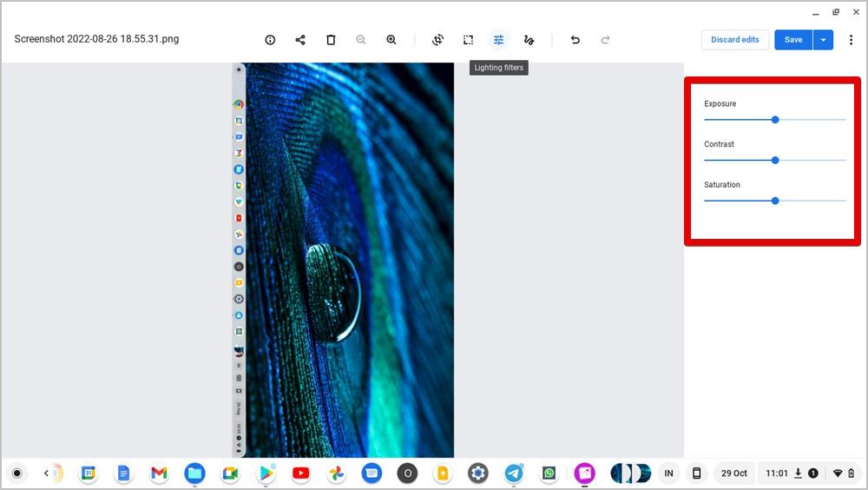The image size is (868, 490).
Task: Open Google Calendar from the shelf
Action: click(x=88, y=473)
